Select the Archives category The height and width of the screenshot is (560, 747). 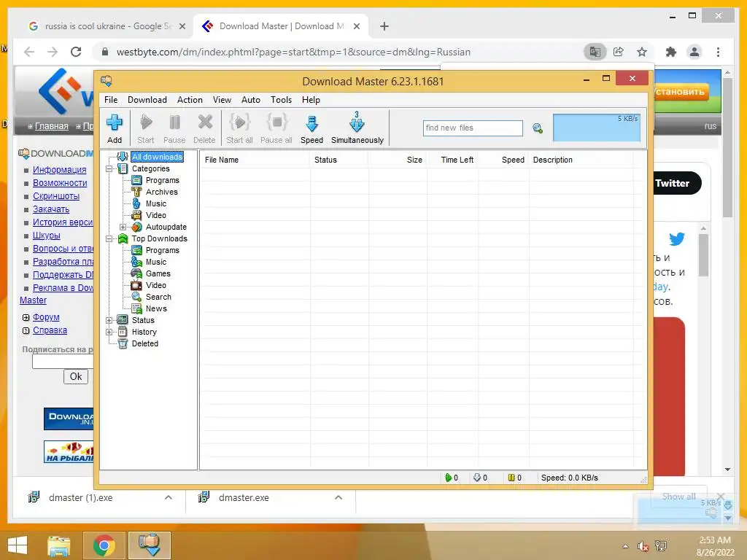click(161, 192)
